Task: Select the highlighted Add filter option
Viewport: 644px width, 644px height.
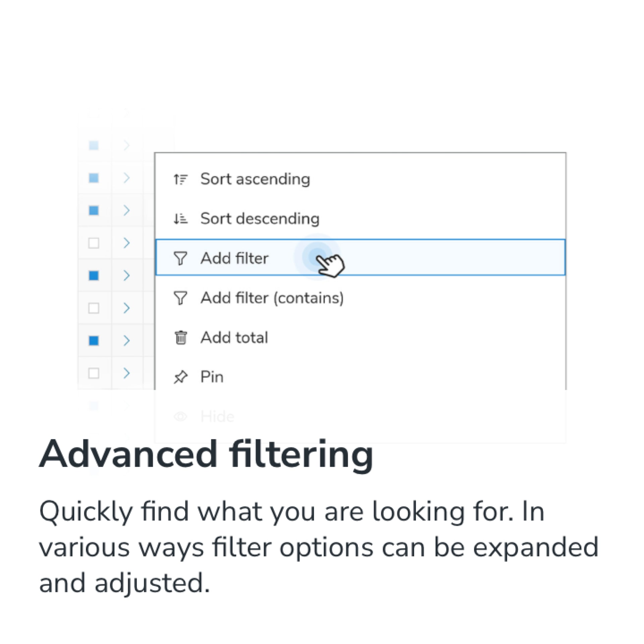Action: [361, 258]
